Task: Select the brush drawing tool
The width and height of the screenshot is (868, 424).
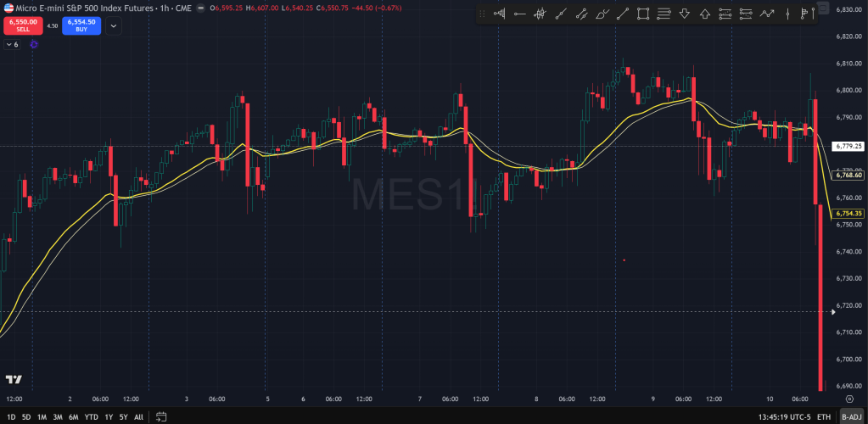Action: tap(602, 14)
